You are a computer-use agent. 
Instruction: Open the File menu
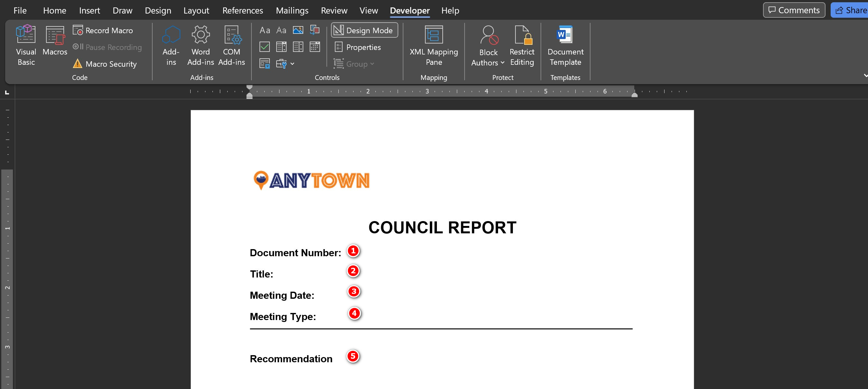point(20,10)
